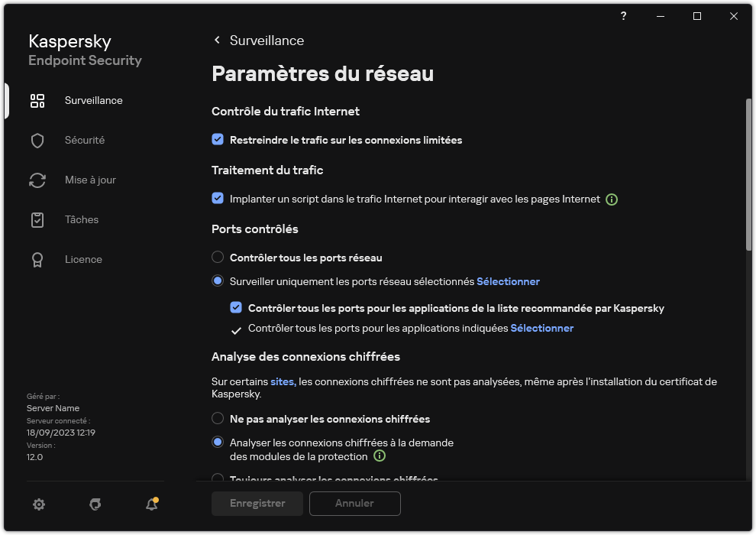Select toujours analyser les connexions chiffrées
Image resolution: width=756 pixels, height=535 pixels.
[218, 479]
